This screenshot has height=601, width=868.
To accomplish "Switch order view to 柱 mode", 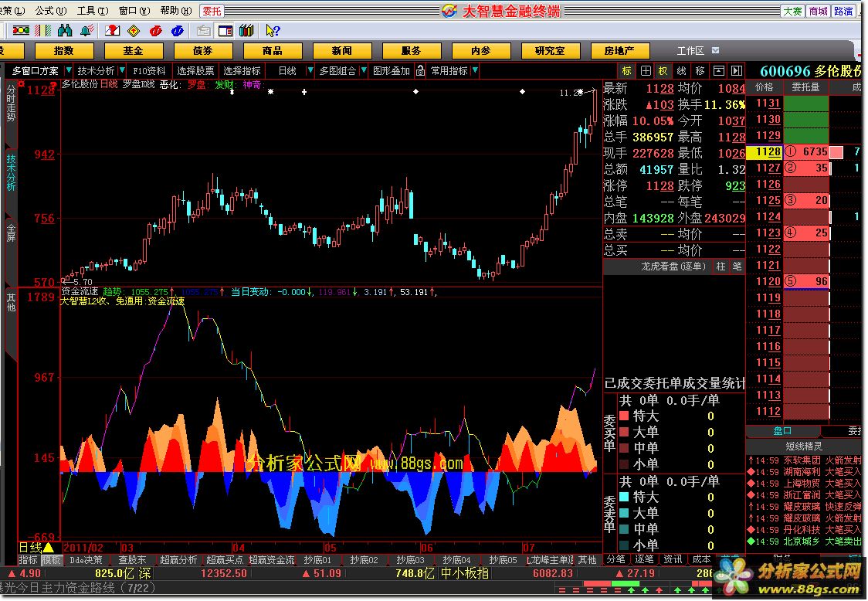I will pyautogui.click(x=721, y=267).
